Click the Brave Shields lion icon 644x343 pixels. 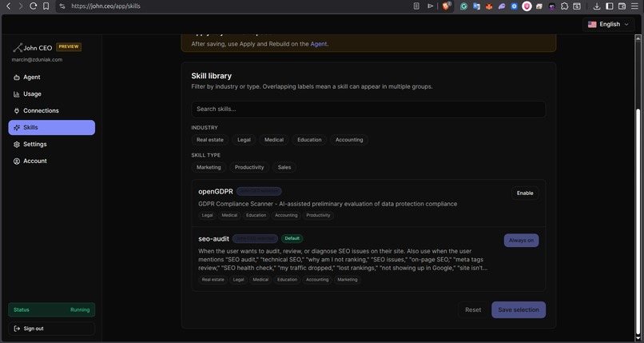446,6
